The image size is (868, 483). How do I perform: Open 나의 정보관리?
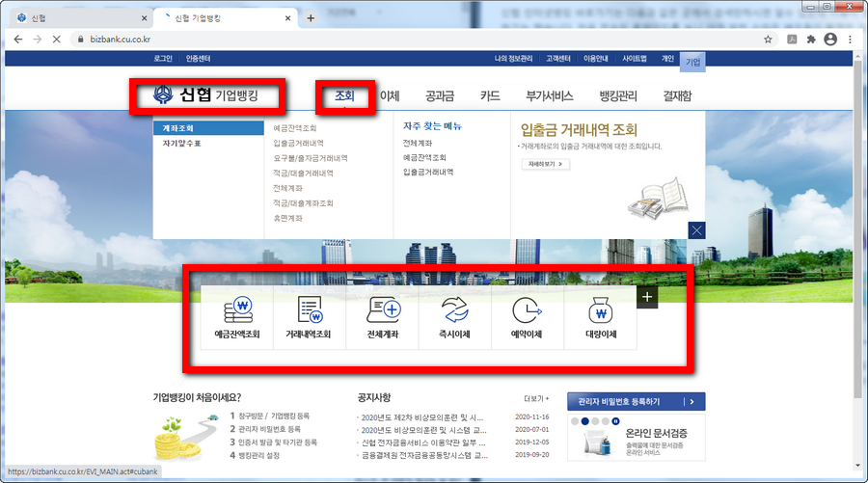point(513,58)
